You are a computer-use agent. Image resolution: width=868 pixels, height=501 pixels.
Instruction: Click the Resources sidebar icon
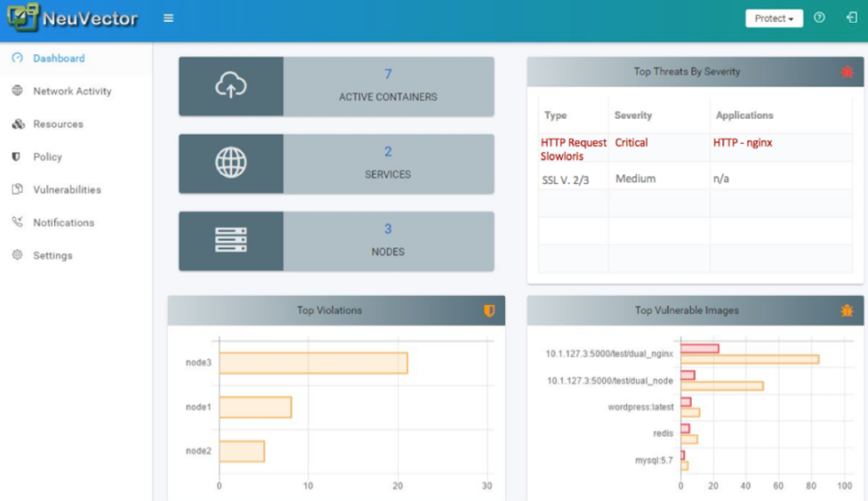pos(19,124)
